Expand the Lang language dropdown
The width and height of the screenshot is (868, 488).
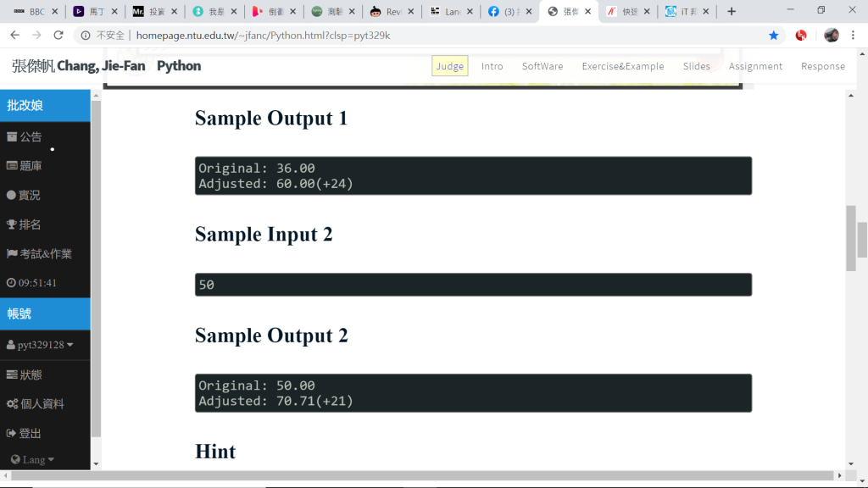(x=33, y=459)
